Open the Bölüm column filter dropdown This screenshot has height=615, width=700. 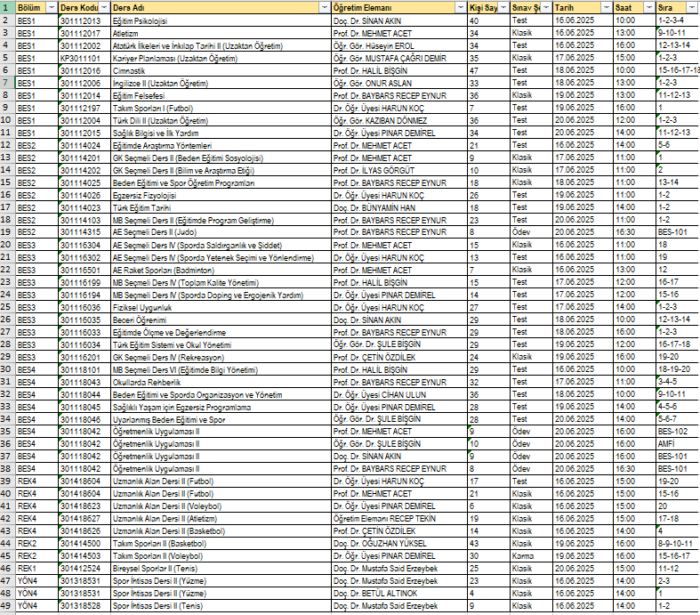pyautogui.click(x=52, y=8)
